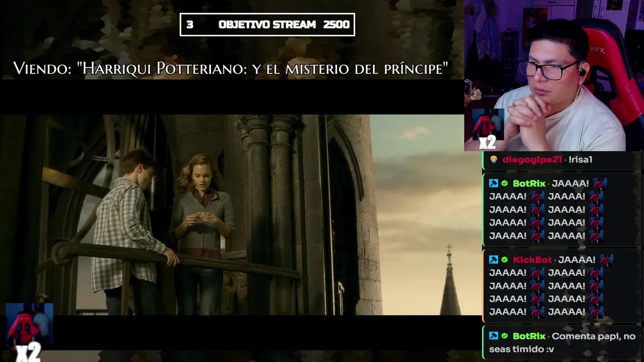Click the green verified check beside KickBot
This screenshot has height=362, width=644.
click(x=505, y=260)
